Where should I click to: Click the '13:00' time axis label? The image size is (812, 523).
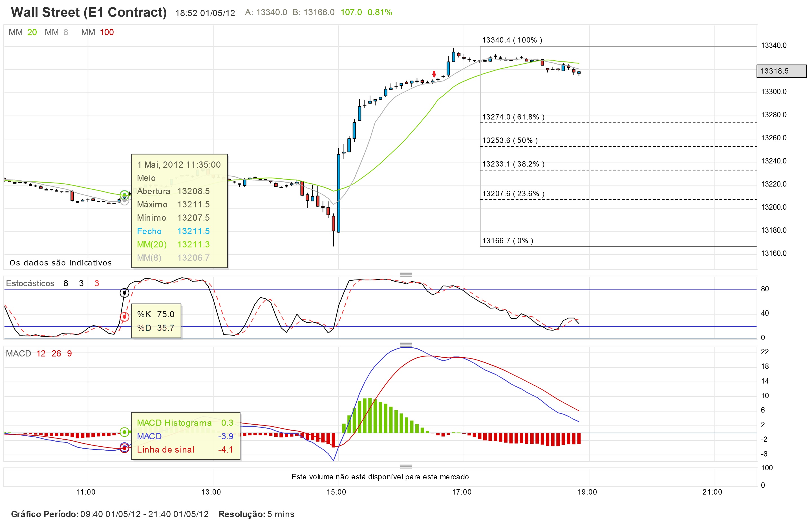211,492
